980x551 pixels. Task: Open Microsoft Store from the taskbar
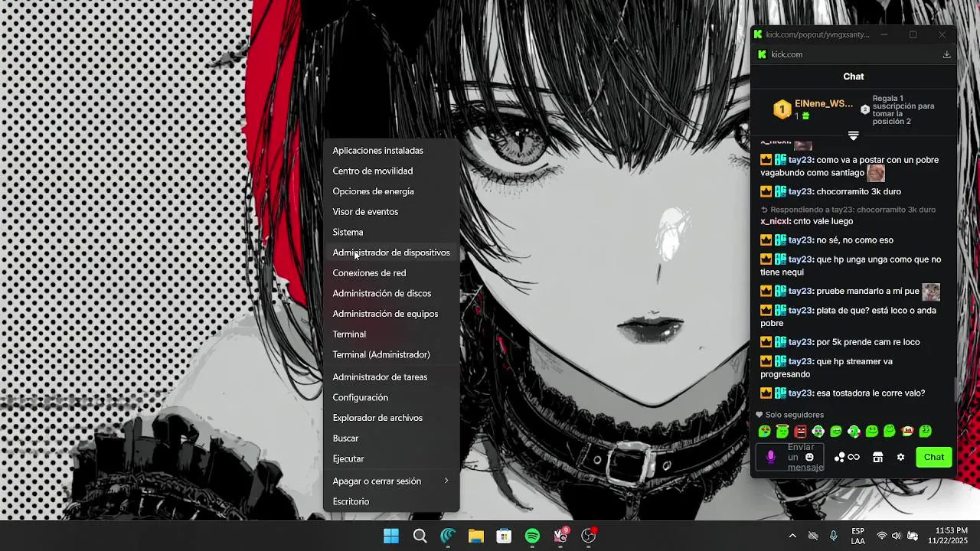coord(504,536)
